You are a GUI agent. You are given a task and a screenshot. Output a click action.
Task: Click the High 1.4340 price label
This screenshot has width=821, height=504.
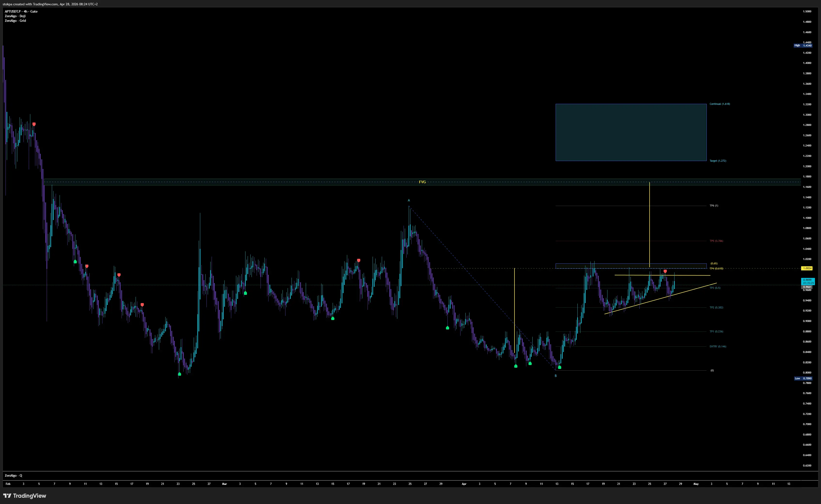tap(803, 45)
